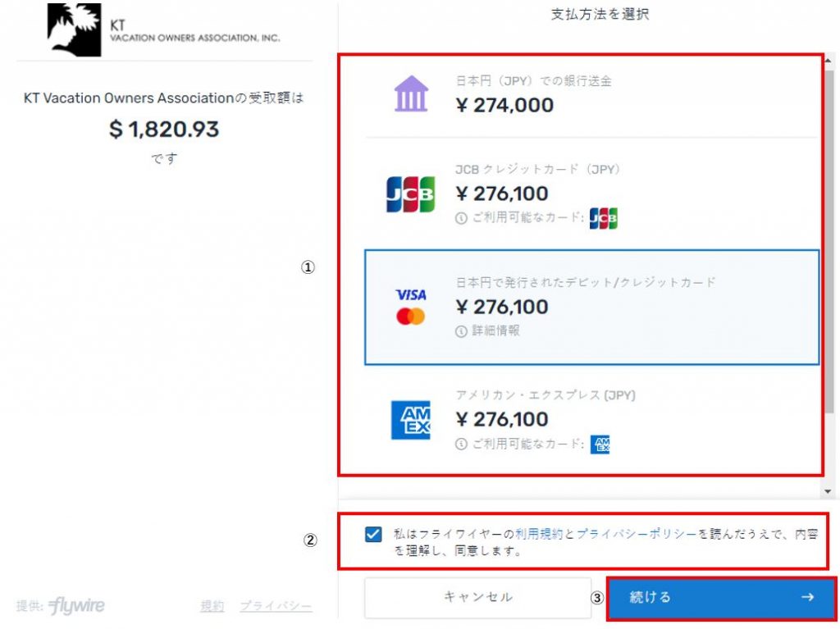Click the scrollbar down arrow
The height and width of the screenshot is (629, 840).
click(x=829, y=490)
